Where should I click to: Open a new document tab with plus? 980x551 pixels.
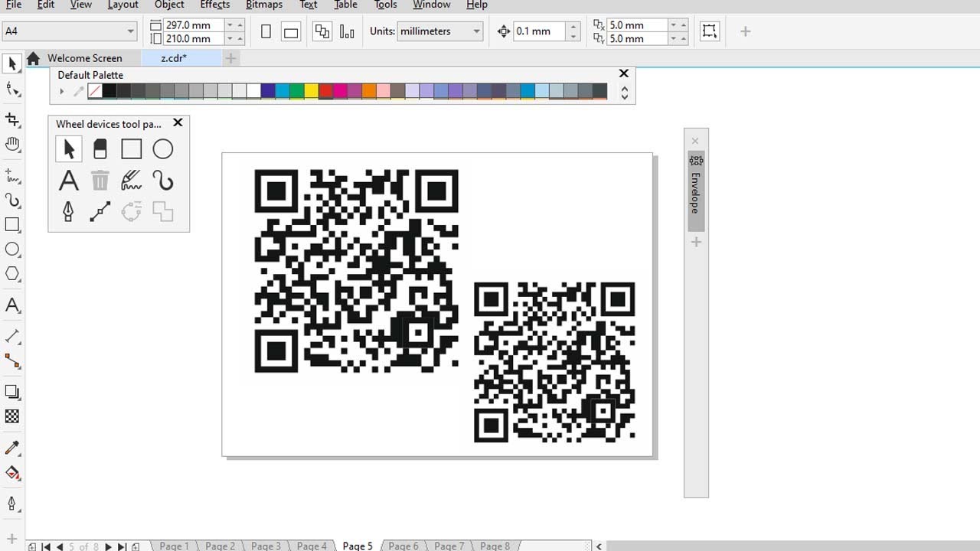[230, 58]
